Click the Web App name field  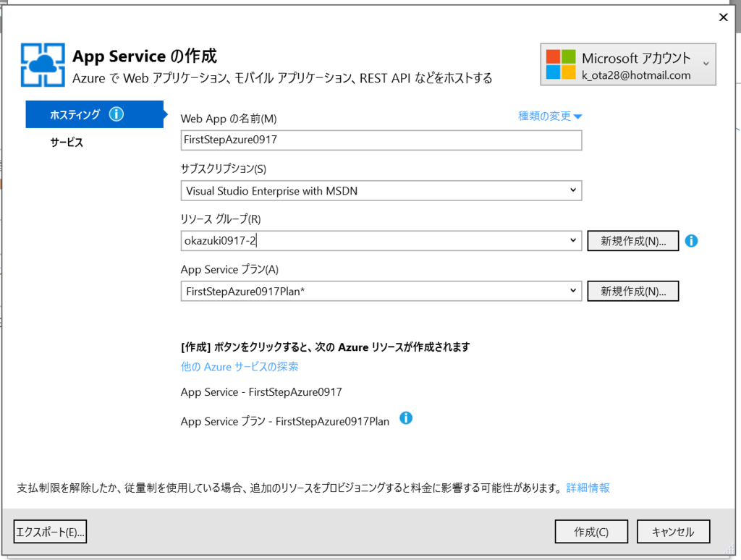381,140
